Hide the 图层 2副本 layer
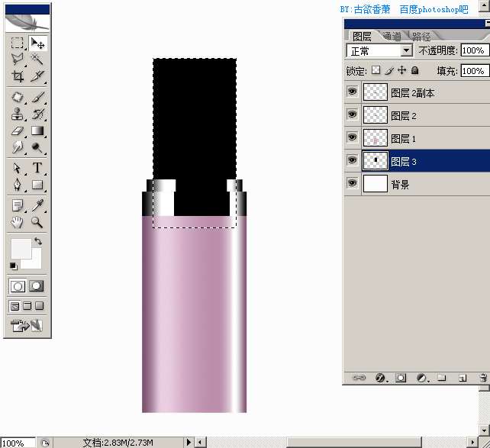The width and height of the screenshot is (490, 448). pyautogui.click(x=352, y=92)
